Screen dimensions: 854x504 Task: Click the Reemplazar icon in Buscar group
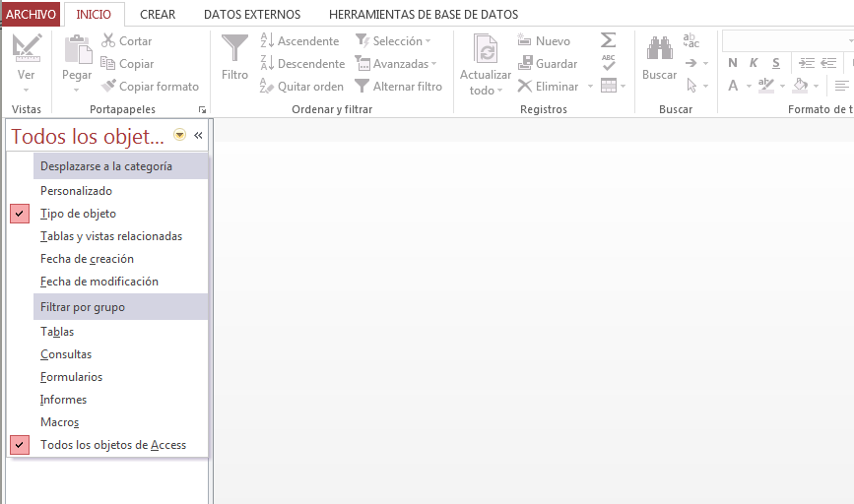pos(690,41)
